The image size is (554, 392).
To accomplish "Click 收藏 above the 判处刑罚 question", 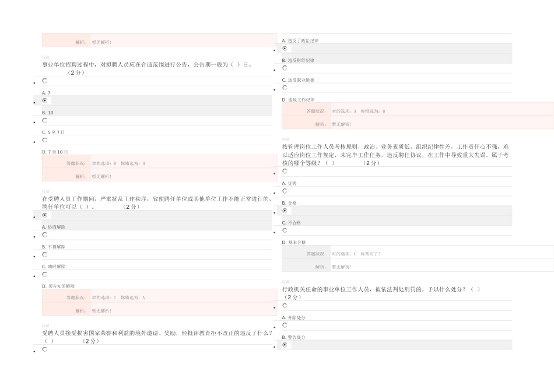I will click(286, 282).
